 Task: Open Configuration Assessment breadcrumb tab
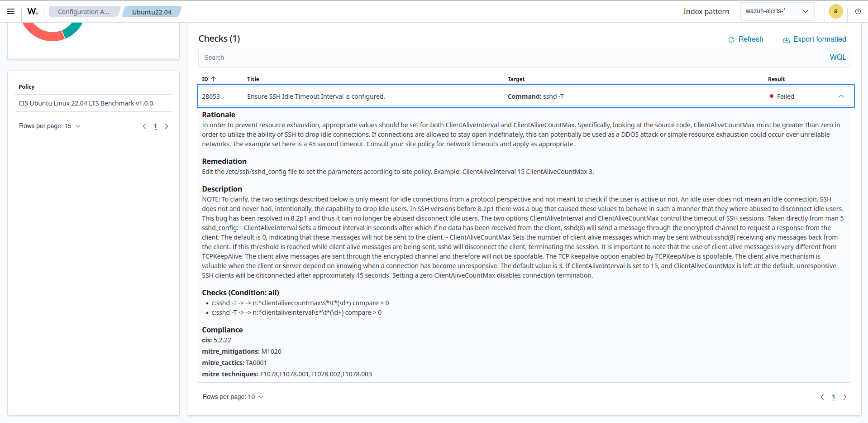83,12
